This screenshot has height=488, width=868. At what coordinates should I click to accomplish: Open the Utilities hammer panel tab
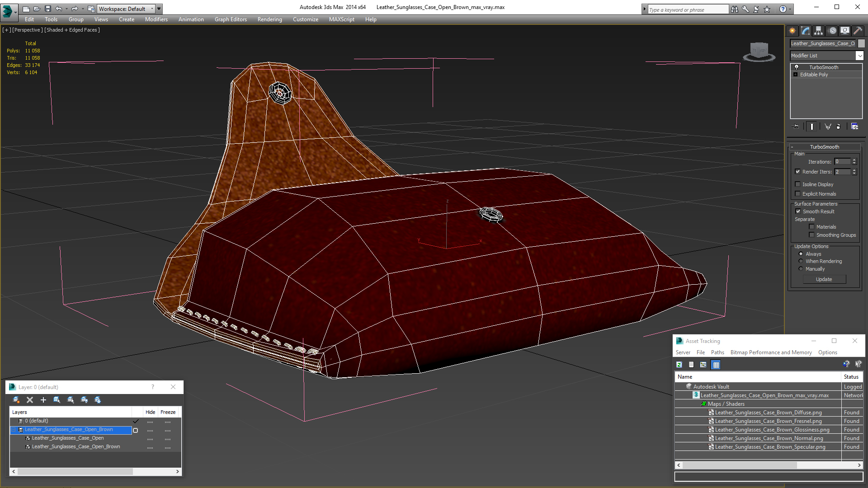858,31
